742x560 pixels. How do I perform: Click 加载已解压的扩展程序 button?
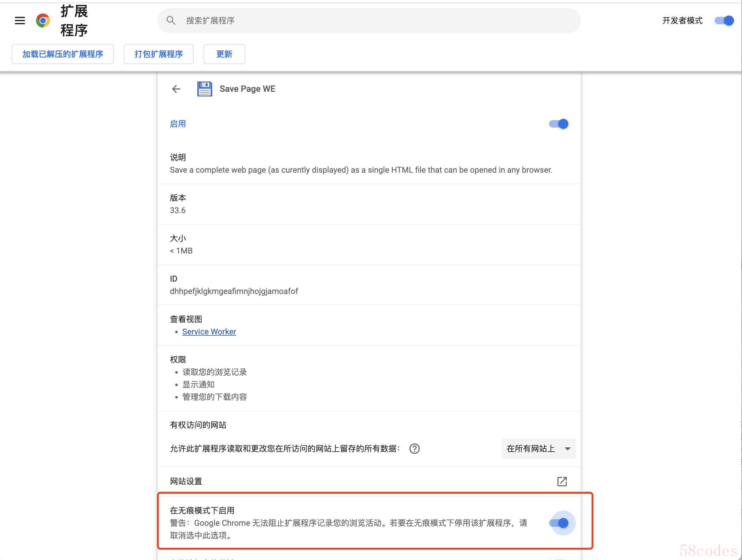pyautogui.click(x=63, y=54)
